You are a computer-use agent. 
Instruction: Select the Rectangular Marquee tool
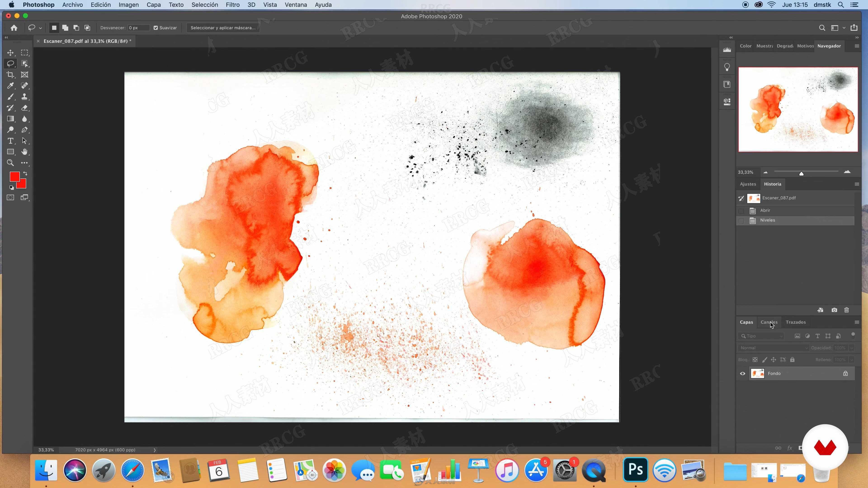coord(25,53)
